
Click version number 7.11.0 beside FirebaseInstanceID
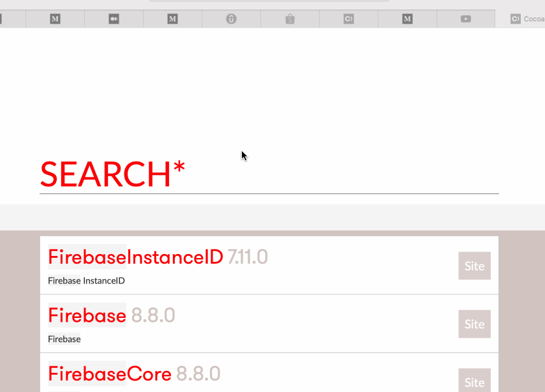248,257
